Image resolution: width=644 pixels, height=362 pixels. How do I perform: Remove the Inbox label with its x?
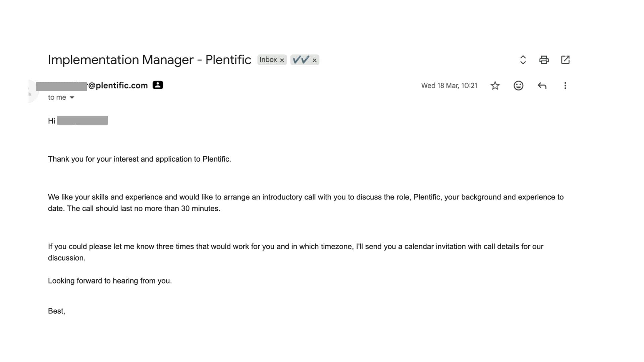coord(282,60)
